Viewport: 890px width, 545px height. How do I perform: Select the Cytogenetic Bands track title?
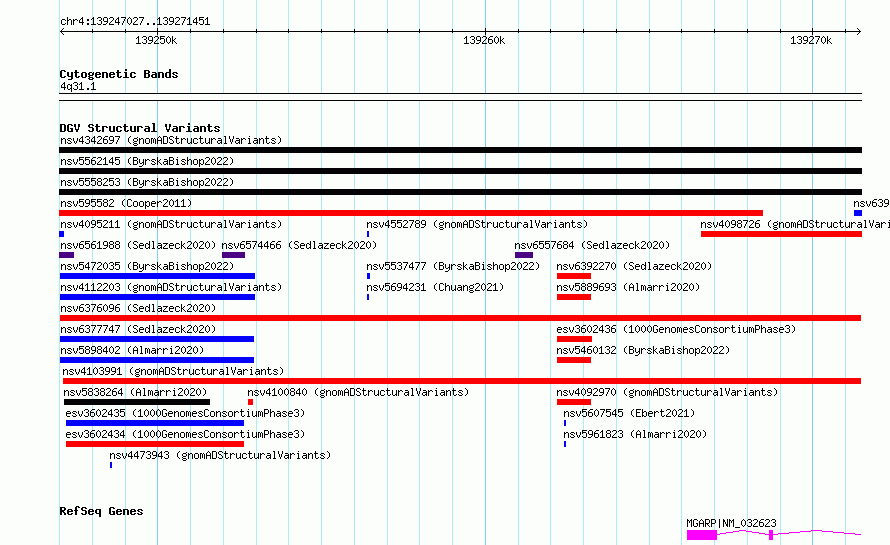click(119, 74)
